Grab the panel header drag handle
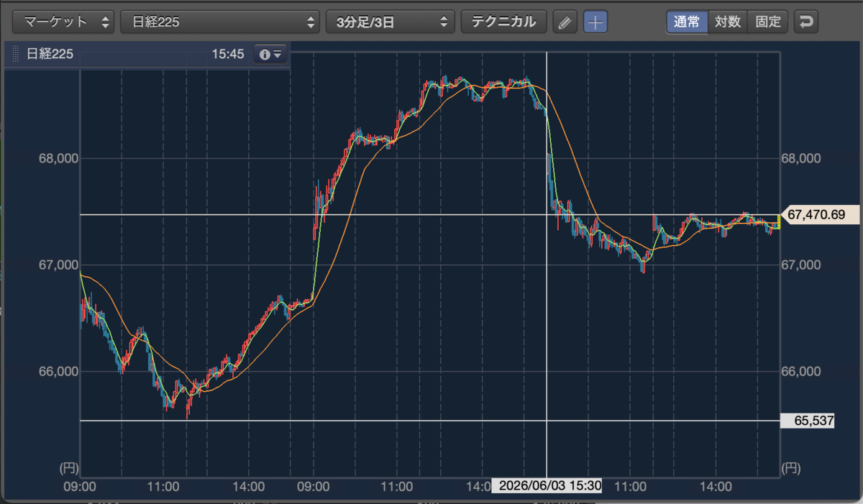 click(16, 54)
